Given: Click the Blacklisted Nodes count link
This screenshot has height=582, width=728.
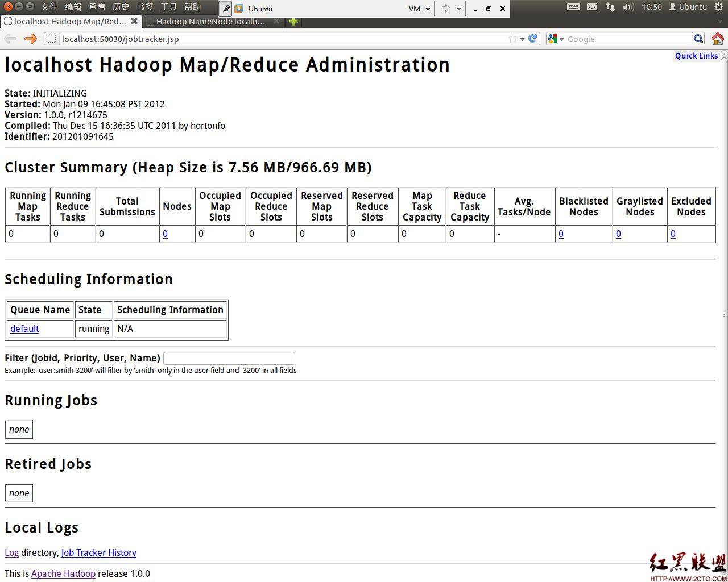Looking at the screenshot, I should click(561, 234).
